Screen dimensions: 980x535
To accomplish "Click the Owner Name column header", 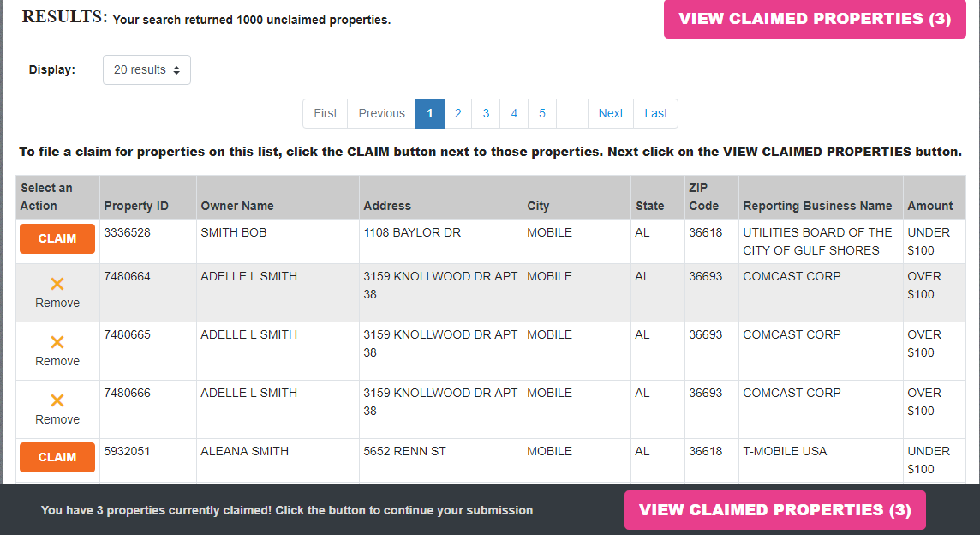I will click(237, 206).
